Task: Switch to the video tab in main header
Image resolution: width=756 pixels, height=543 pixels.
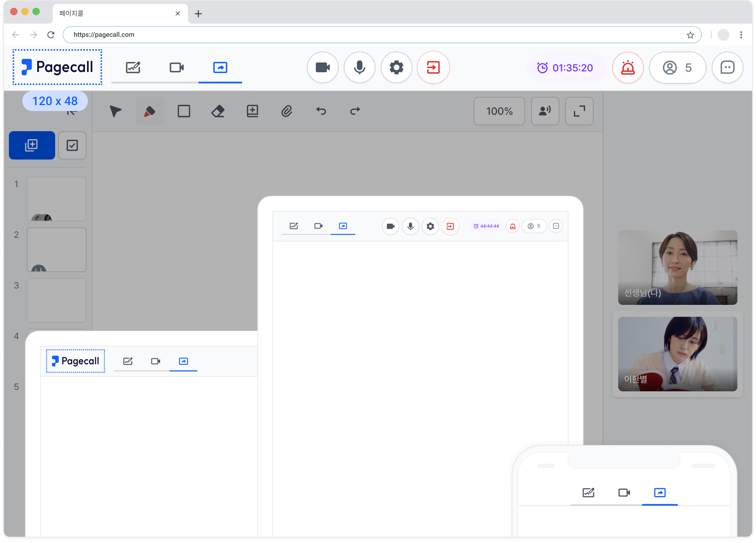Action: [177, 67]
